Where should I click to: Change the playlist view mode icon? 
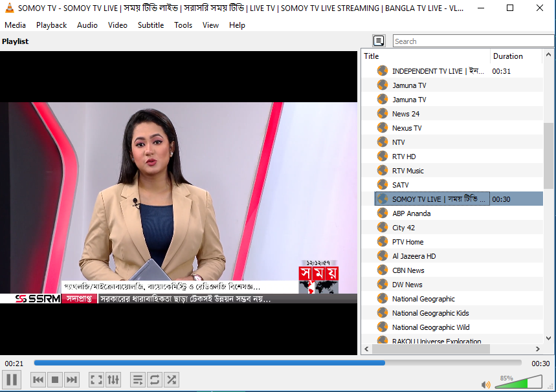(379, 41)
